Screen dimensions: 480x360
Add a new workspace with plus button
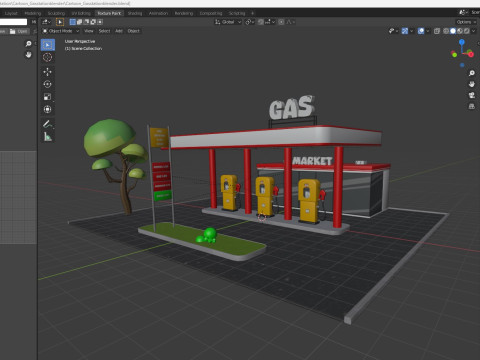pyautogui.click(x=252, y=13)
